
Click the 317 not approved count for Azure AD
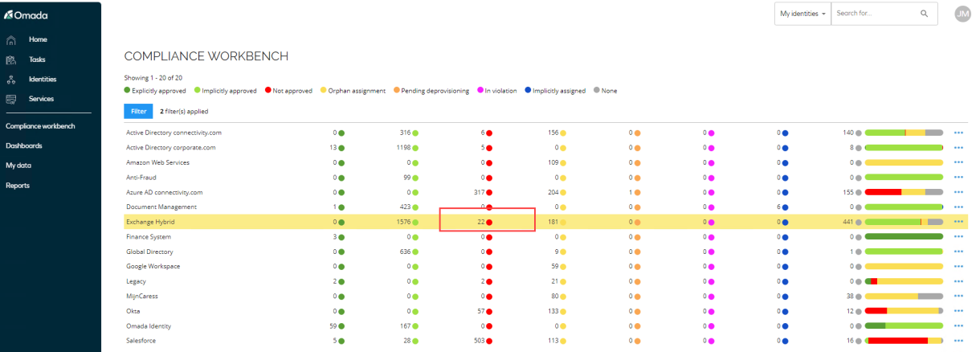pos(477,192)
